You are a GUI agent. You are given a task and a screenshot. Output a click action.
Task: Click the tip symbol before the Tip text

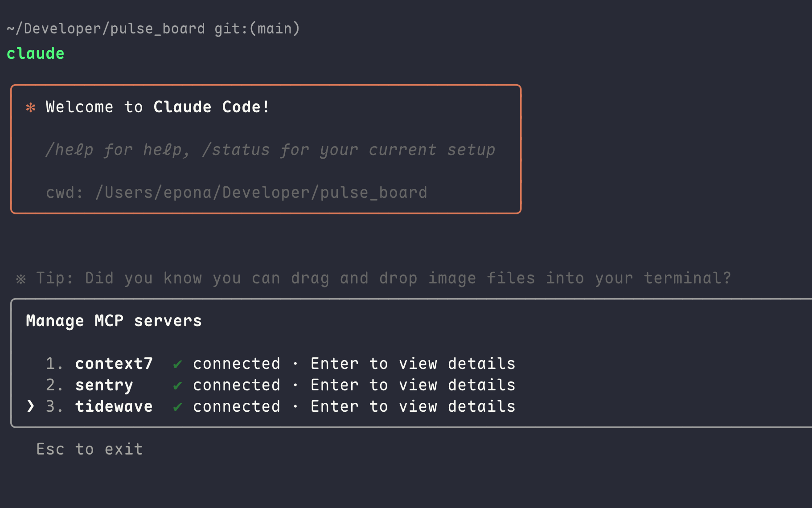pyautogui.click(x=21, y=279)
